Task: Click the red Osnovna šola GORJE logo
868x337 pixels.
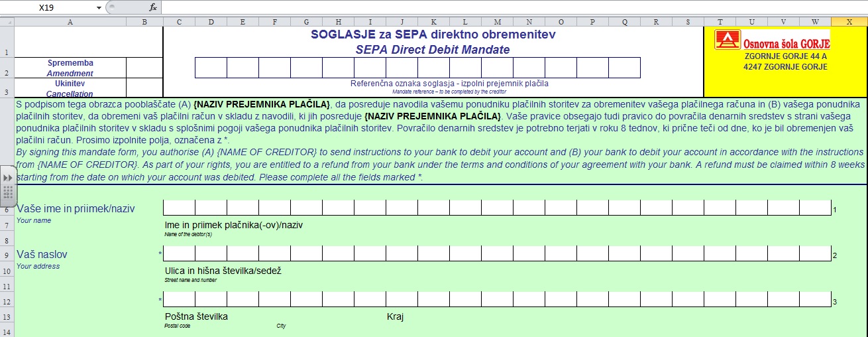Action: [x=727, y=40]
